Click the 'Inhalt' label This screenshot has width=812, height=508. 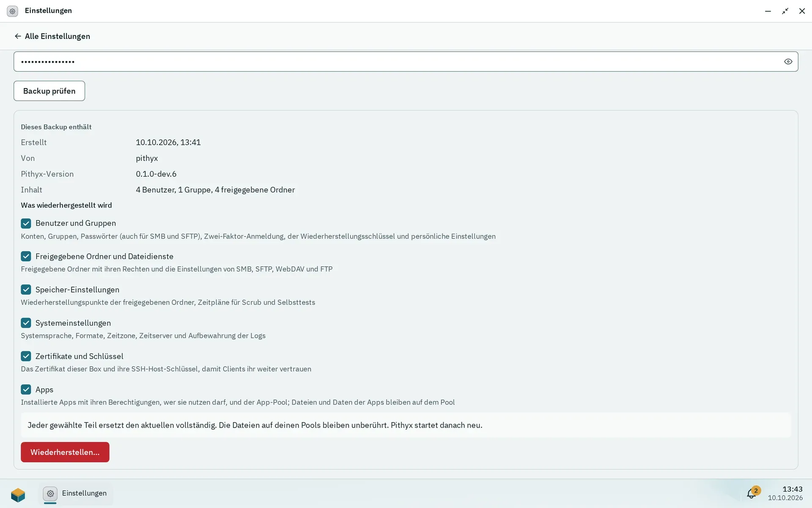tap(32, 190)
